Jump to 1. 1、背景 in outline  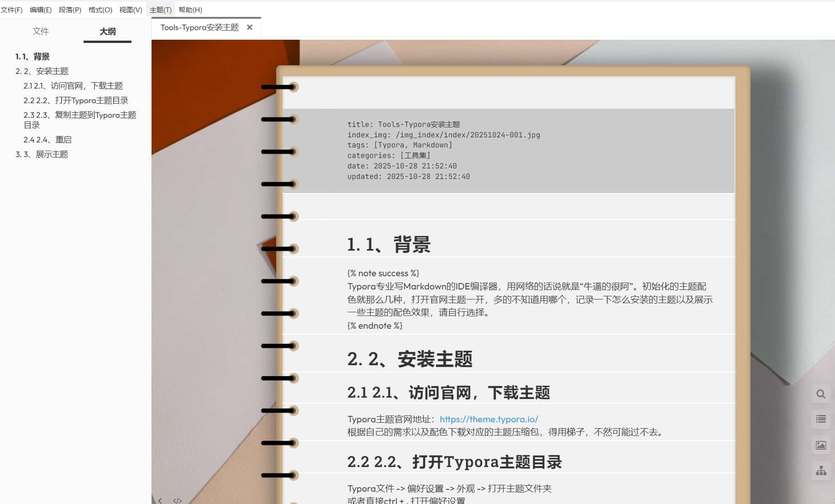[x=32, y=57]
